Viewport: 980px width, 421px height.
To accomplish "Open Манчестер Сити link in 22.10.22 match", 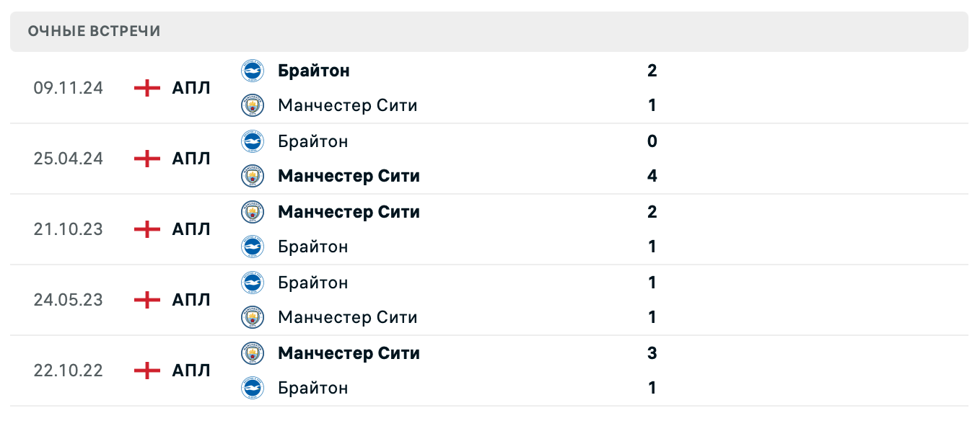I will pos(349,353).
